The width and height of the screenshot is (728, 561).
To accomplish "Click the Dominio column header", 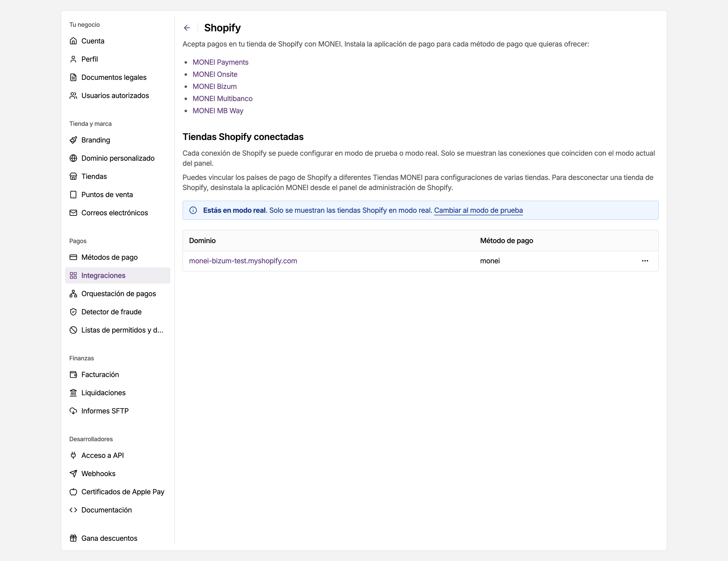I will tap(202, 241).
